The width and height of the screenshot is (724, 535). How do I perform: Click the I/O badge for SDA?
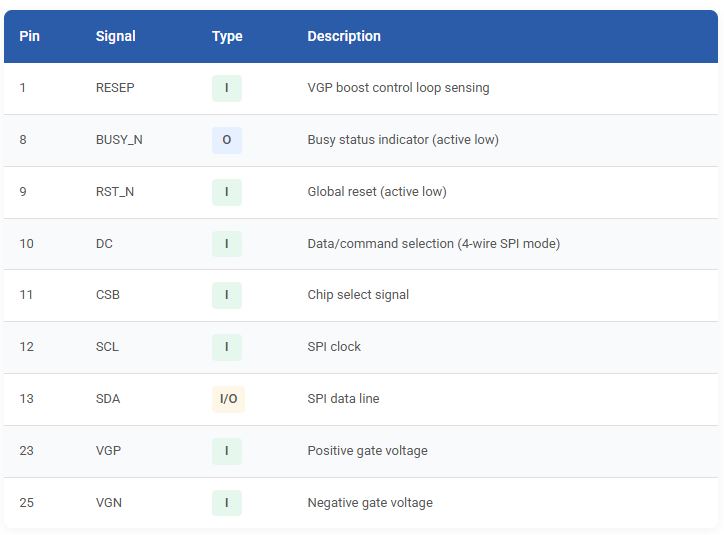(229, 399)
